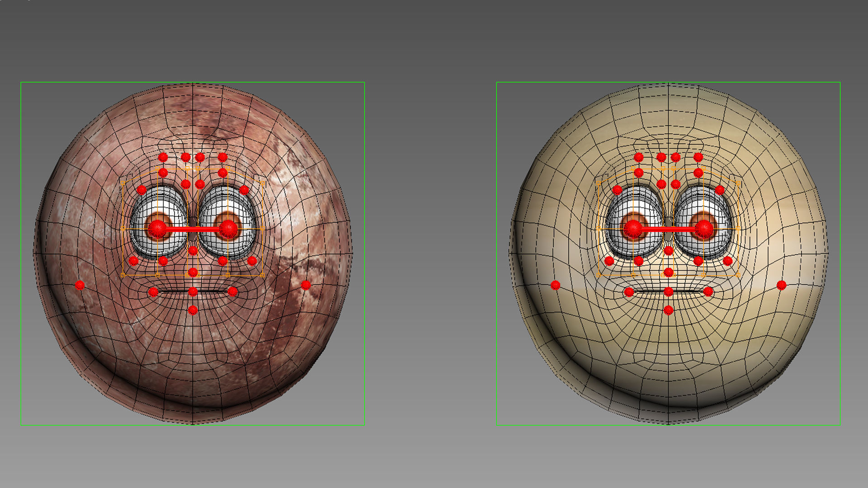This screenshot has height=488, width=868.
Task: Select rightmost dot in top brow row, tan head
Action: point(698,157)
